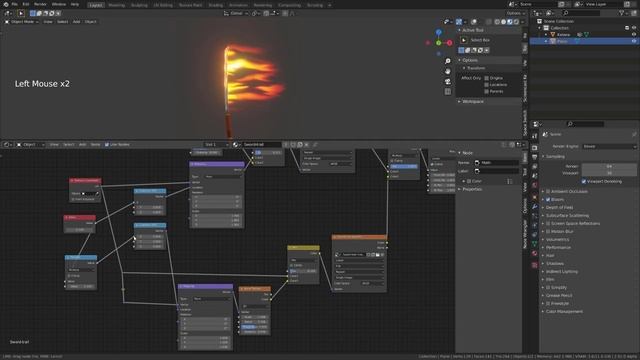Viewport: 640px width, 360px height.
Task: Select solid viewport shading mode
Action: [504, 22]
